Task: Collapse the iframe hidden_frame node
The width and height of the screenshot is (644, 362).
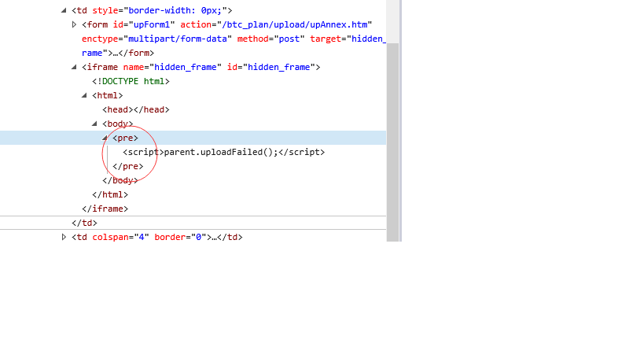Action: [74, 67]
